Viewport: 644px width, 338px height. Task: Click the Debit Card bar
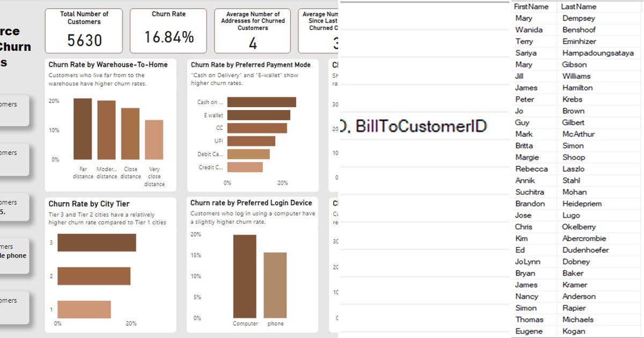(247, 154)
